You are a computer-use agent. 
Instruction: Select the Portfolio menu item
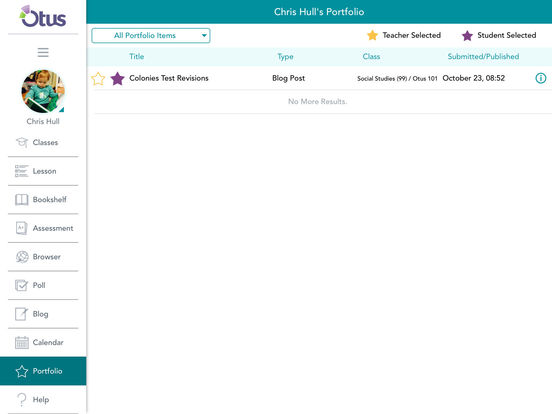(x=43, y=371)
